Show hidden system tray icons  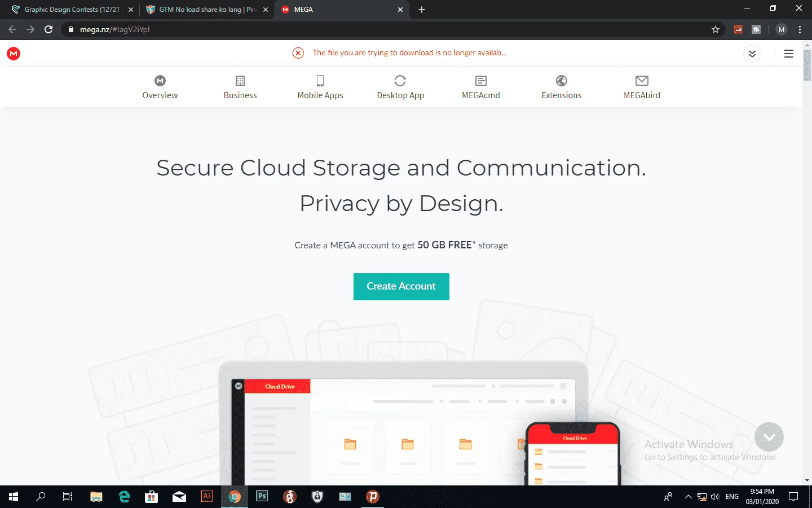tap(688, 497)
